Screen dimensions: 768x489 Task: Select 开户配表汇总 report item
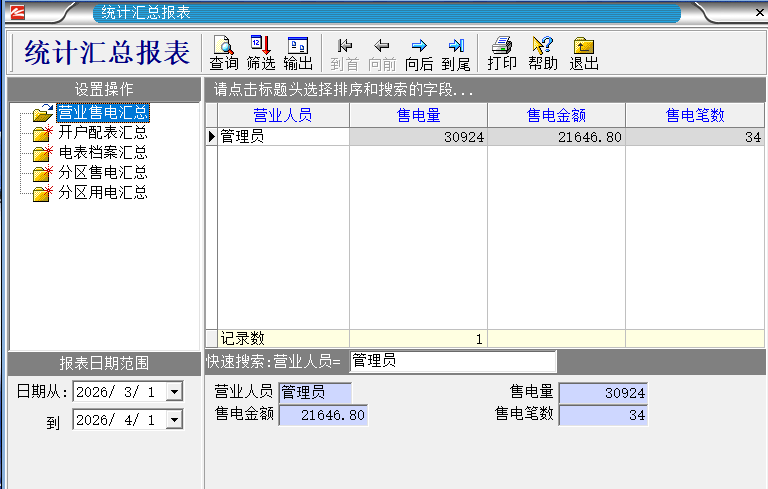coord(103,133)
